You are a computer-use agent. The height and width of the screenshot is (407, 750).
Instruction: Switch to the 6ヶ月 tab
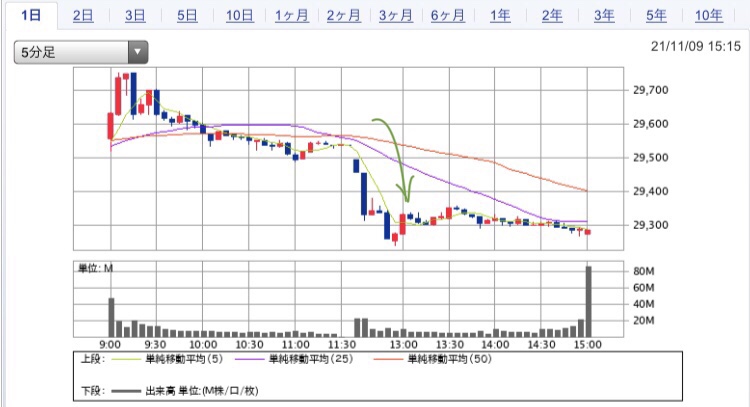point(447,15)
